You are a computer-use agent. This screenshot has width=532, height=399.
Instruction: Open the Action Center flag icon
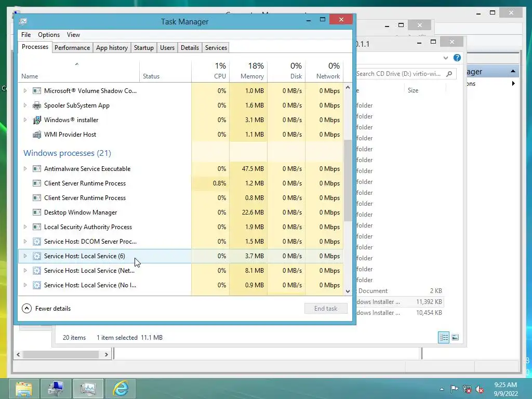(x=454, y=389)
